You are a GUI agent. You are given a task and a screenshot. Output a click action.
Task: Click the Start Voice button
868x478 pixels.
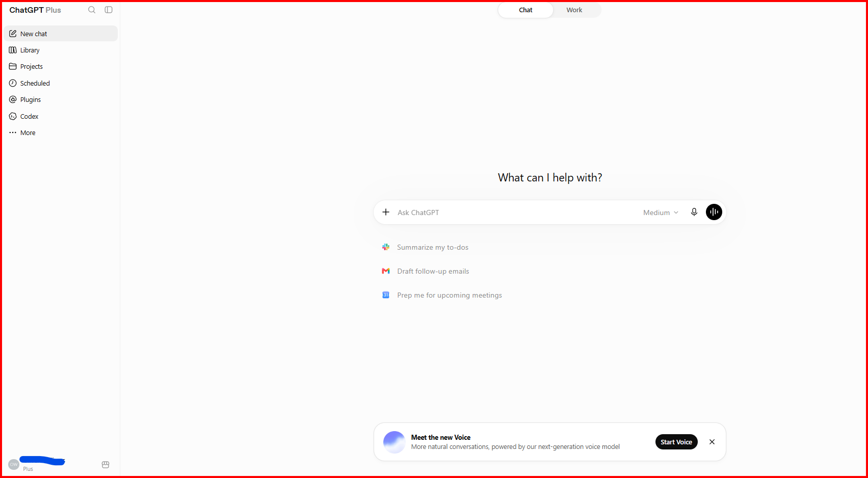pos(676,442)
